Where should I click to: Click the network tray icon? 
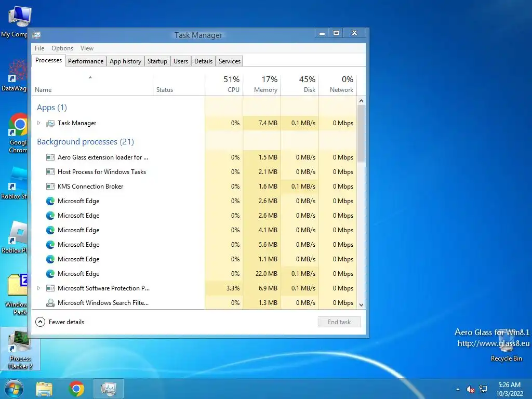coord(483,389)
